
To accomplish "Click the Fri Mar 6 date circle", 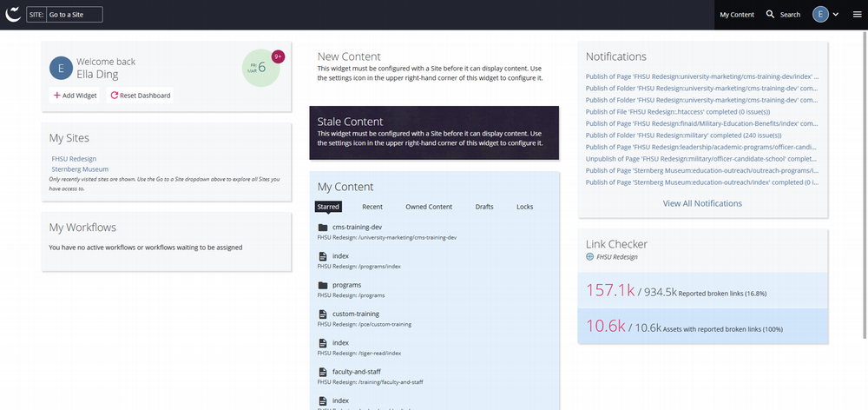I will [260, 68].
